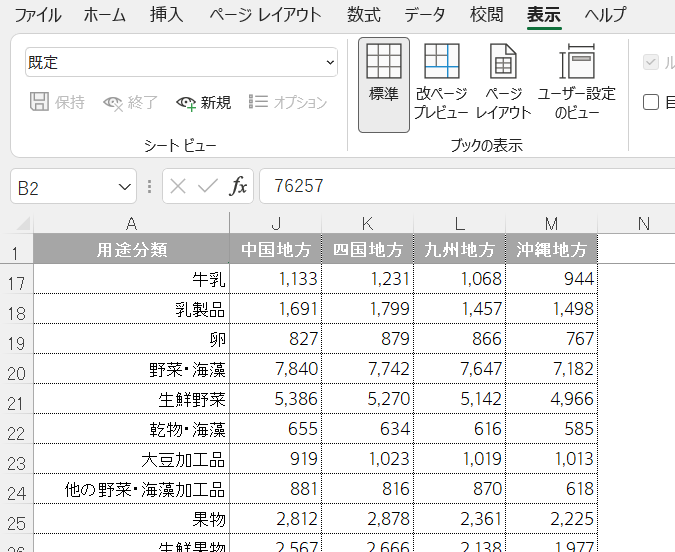Viewport: 675px width, 552px height.
Task: Click the 終了 (exit) sheet view icon
Action: pos(130,102)
